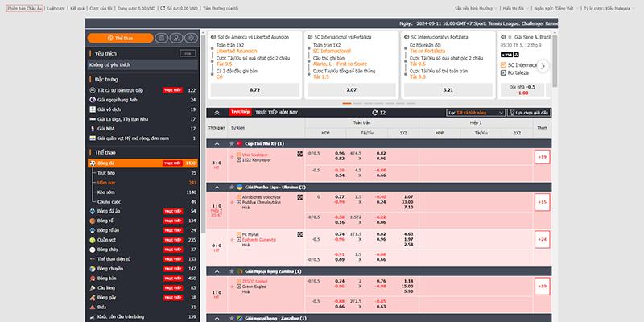Screen dimensions: 644x322
Task: Open Luật cược link in top bar
Action: [x=55, y=8]
